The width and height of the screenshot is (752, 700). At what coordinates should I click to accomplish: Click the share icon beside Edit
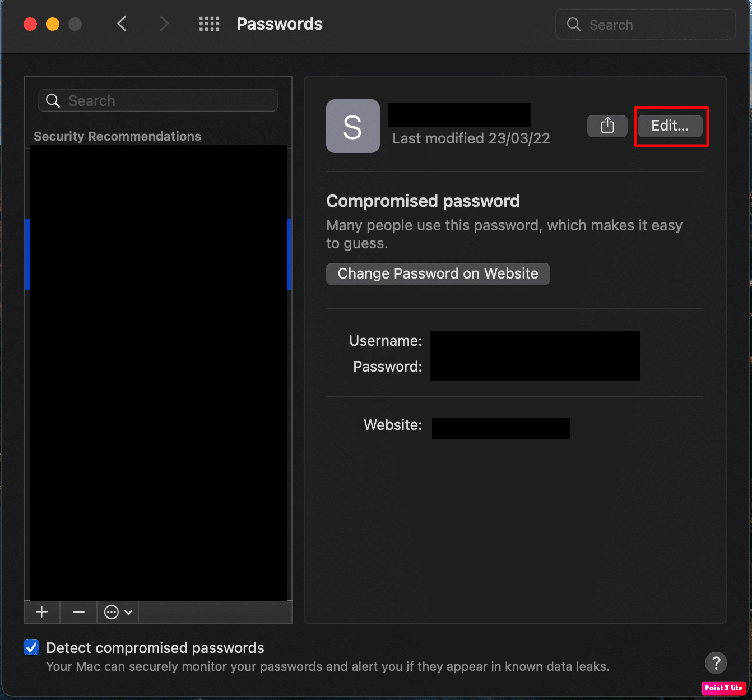point(607,126)
